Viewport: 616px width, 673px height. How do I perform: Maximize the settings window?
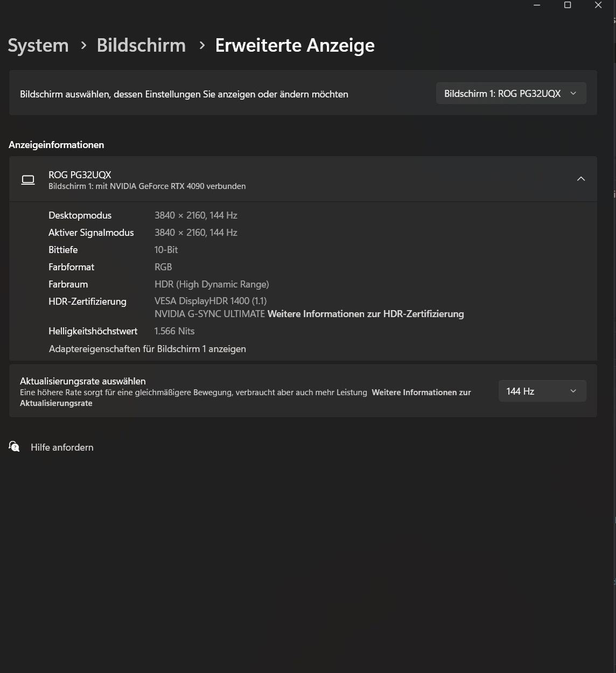pyautogui.click(x=568, y=5)
